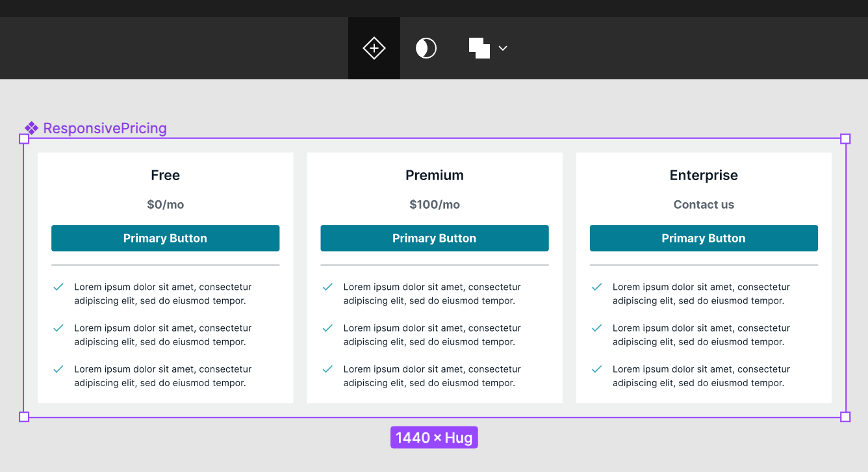The height and width of the screenshot is (472, 868).
Task: Select the 1440 × Hug size badge
Action: (434, 437)
